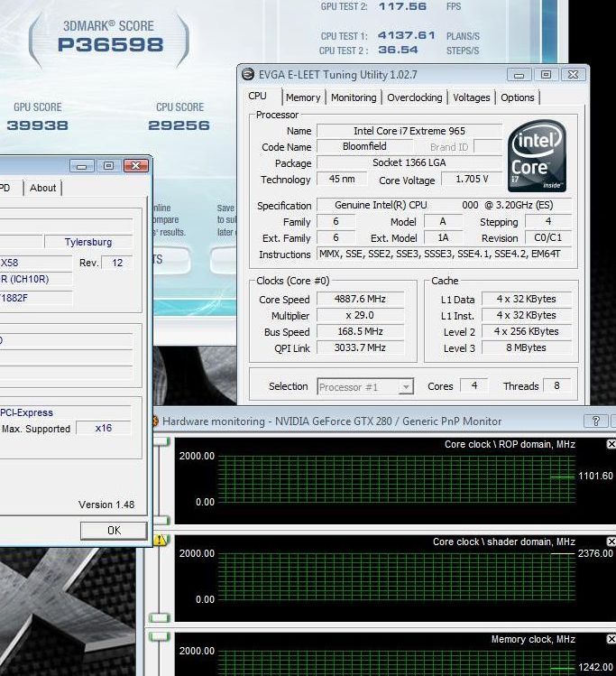Close the Memory clock graph
The width and height of the screenshot is (616, 676).
[611, 639]
